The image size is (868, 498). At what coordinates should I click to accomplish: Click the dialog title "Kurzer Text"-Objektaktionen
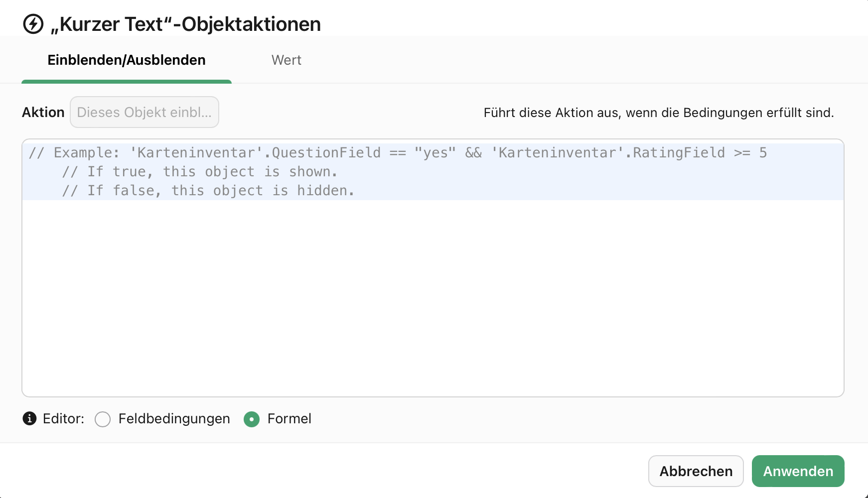coord(185,24)
